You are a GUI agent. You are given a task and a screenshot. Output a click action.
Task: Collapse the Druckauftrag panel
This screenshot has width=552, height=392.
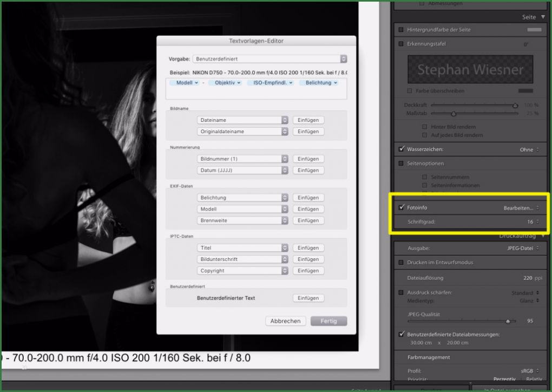[x=542, y=236]
